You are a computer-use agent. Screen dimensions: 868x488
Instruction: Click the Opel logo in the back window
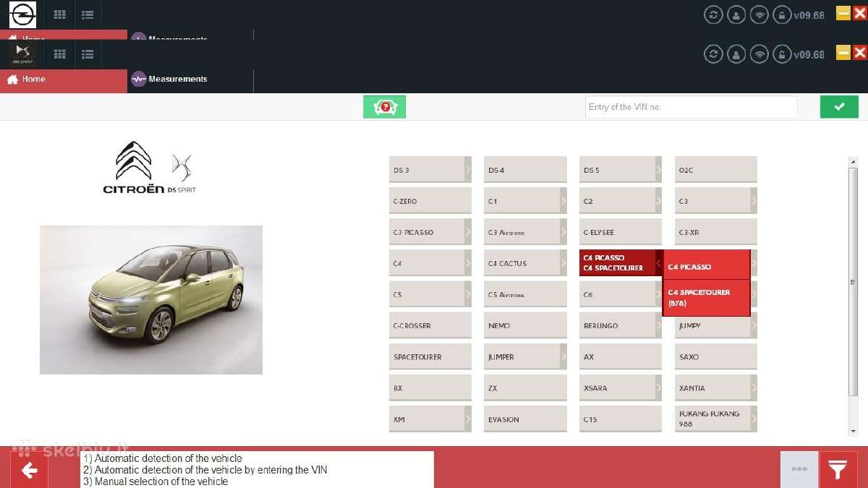pos(23,14)
